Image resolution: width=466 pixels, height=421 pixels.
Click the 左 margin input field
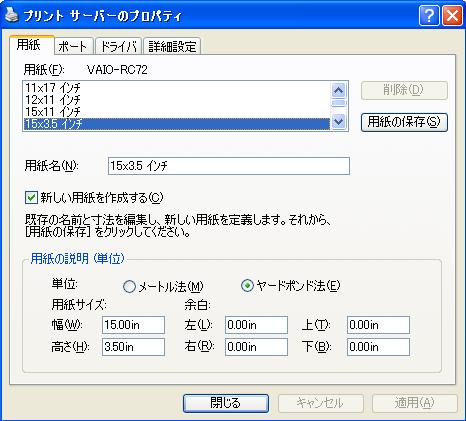point(256,325)
